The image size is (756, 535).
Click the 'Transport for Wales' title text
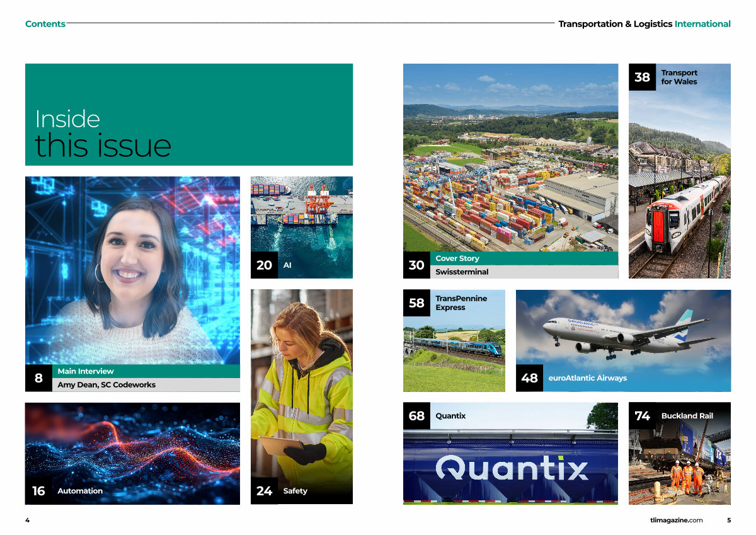click(x=679, y=77)
